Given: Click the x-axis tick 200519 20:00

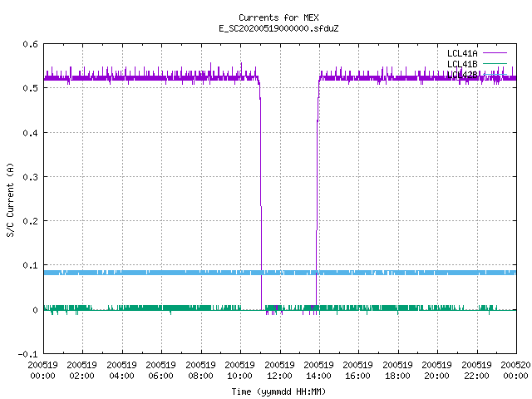Looking at the screenshot, I should pyautogui.click(x=437, y=371).
